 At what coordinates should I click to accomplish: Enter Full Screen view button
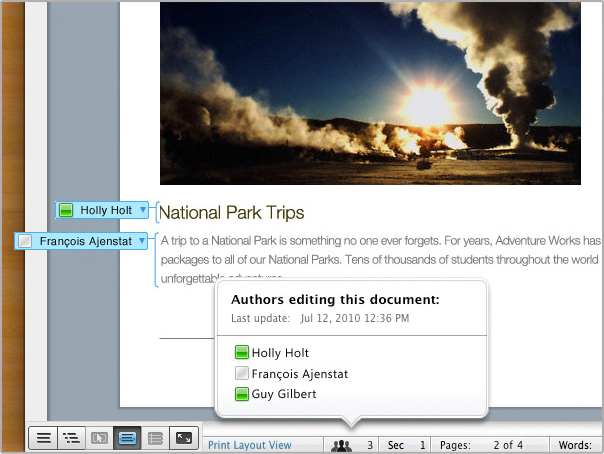[184, 438]
